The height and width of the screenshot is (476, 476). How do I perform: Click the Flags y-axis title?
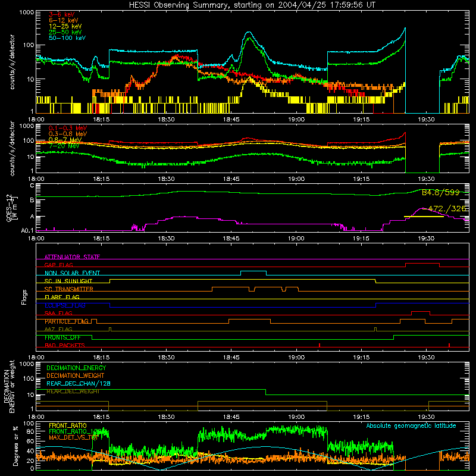pyautogui.click(x=24, y=297)
